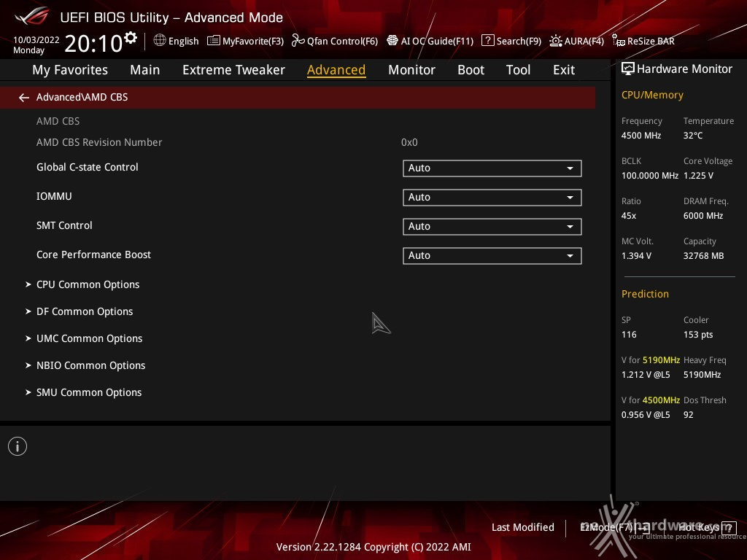Image resolution: width=747 pixels, height=560 pixels.
Task: Click the Cooler 153 pts value
Action: point(698,335)
